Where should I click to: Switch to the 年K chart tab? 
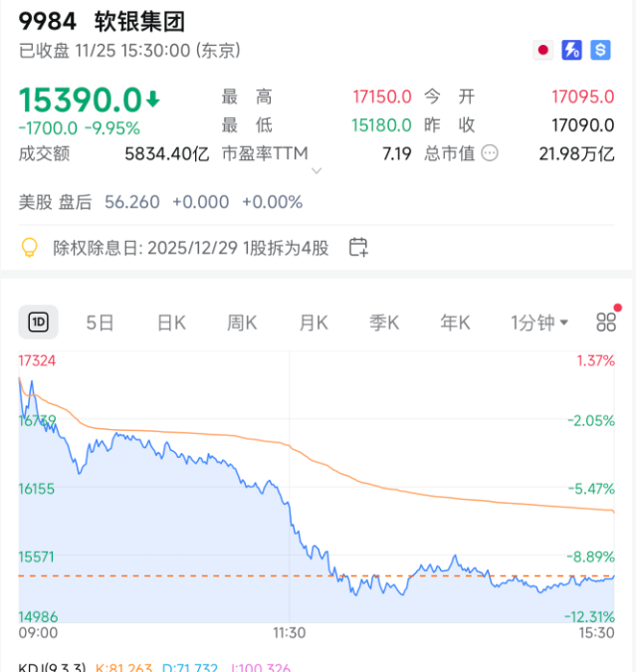(455, 323)
